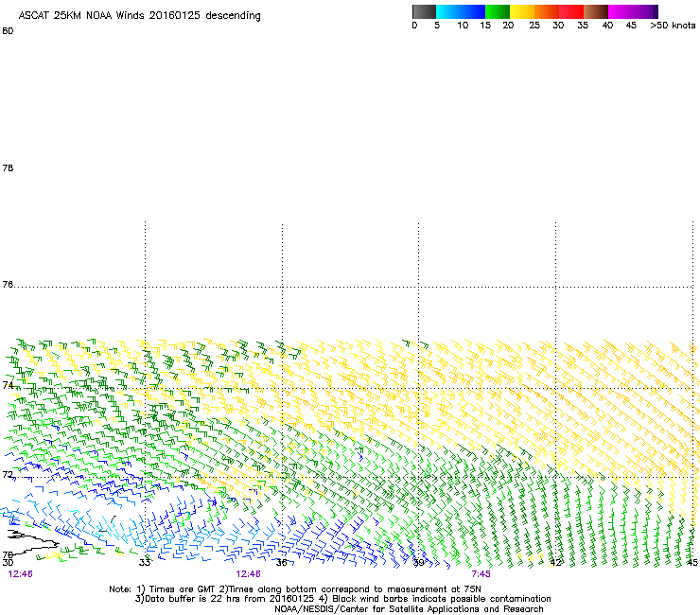Click the brown 35-40 knots color bar segment
The height and width of the screenshot is (615, 700).
pos(596,11)
